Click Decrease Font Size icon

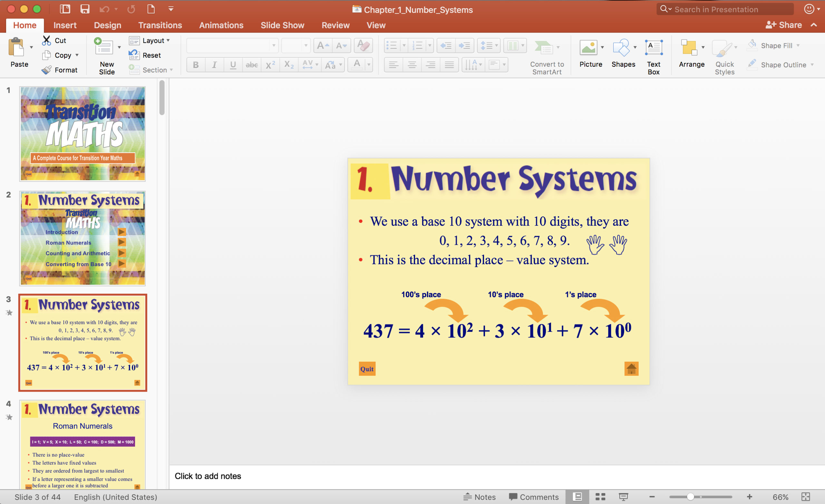[342, 45]
